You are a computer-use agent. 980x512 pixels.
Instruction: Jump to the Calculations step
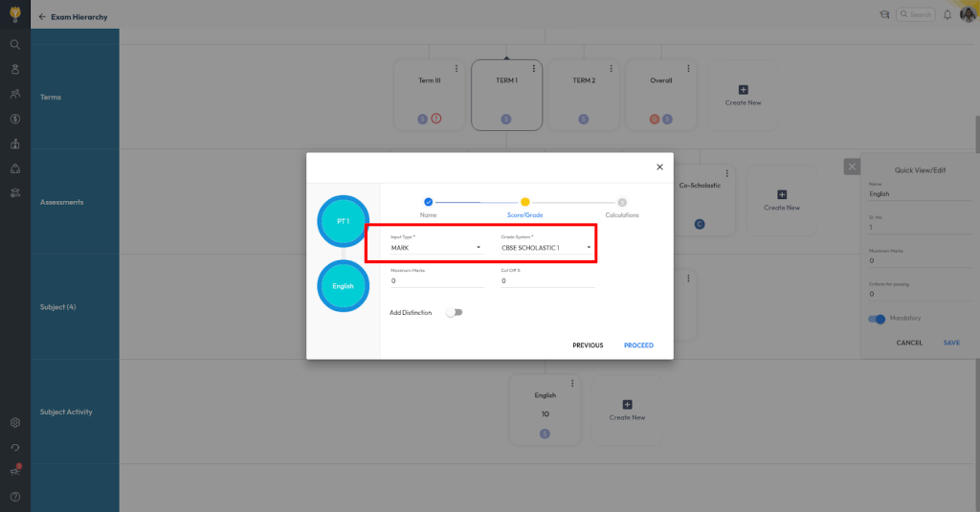pos(622,202)
